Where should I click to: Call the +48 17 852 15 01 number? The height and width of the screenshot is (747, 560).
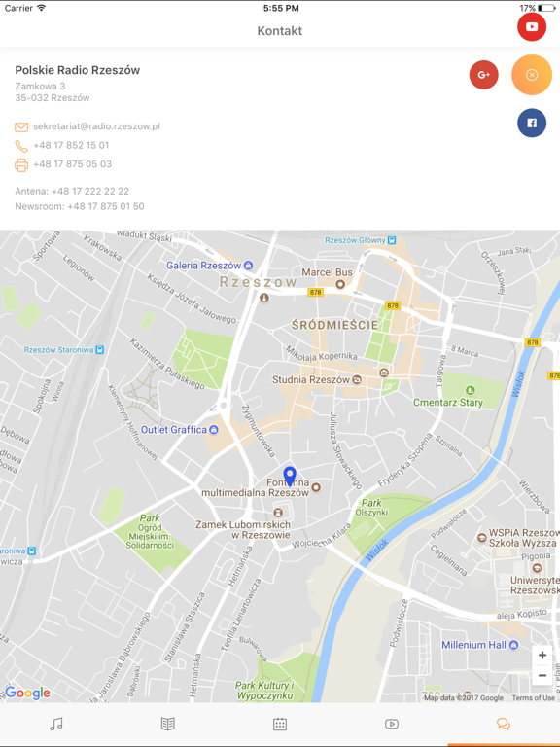(x=71, y=145)
